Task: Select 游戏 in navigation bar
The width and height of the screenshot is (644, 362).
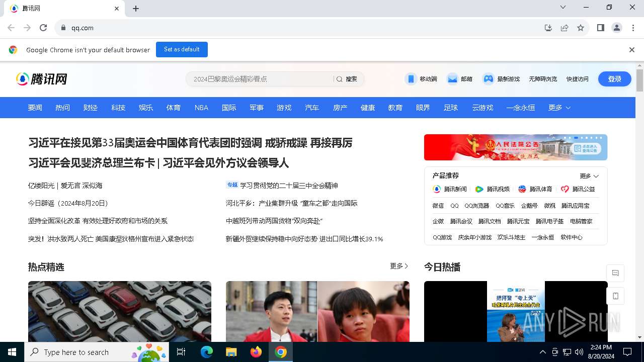Action: 284,108
